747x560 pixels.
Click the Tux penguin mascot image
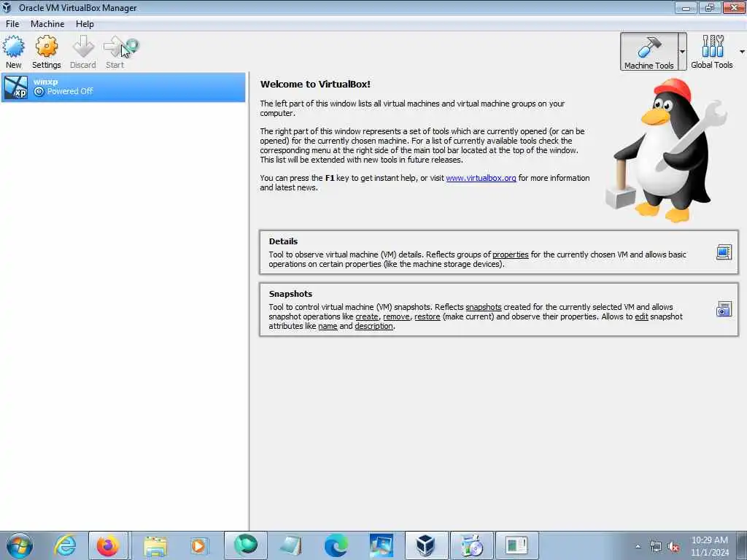click(x=666, y=150)
